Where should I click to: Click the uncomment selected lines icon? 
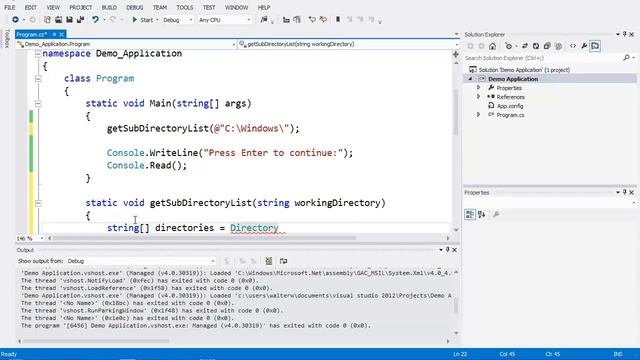coord(323,20)
